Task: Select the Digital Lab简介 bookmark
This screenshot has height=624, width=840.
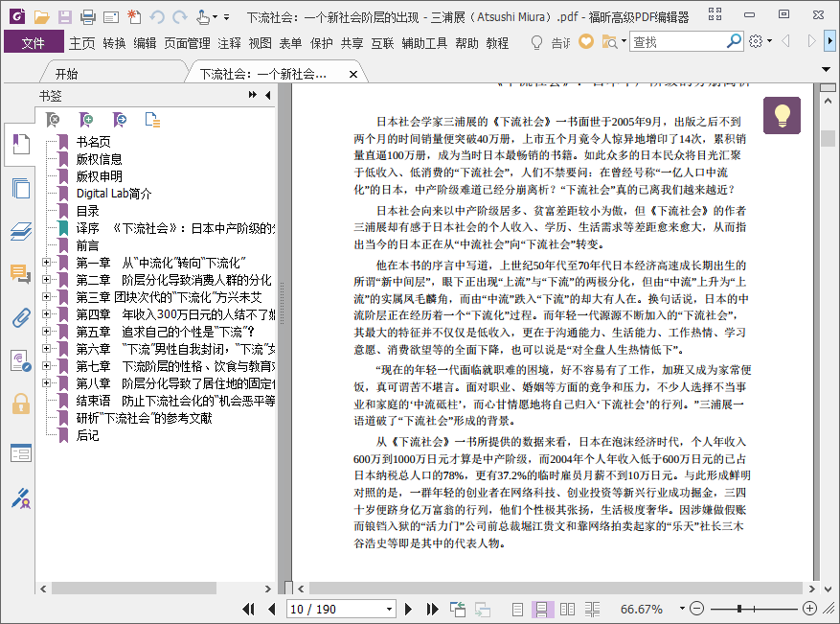Action: (114, 193)
